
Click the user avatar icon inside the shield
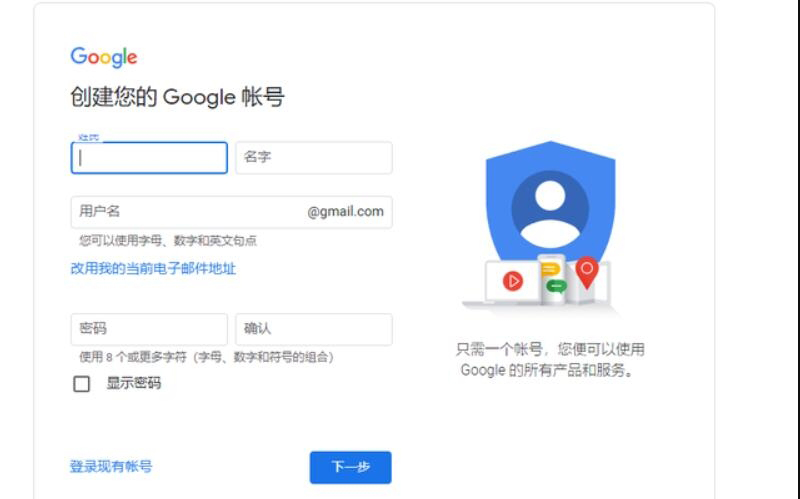click(x=550, y=209)
